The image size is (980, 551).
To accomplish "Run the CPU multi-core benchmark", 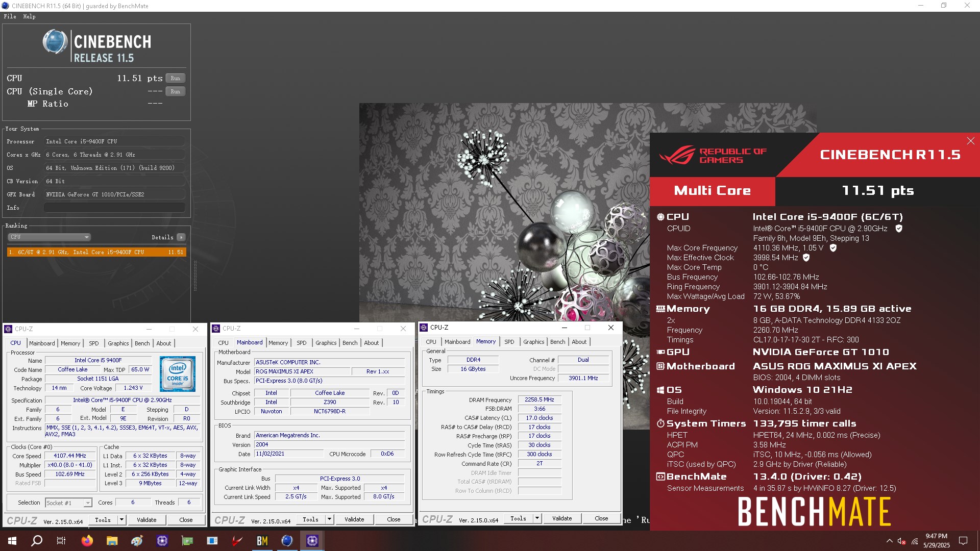I will [176, 79].
